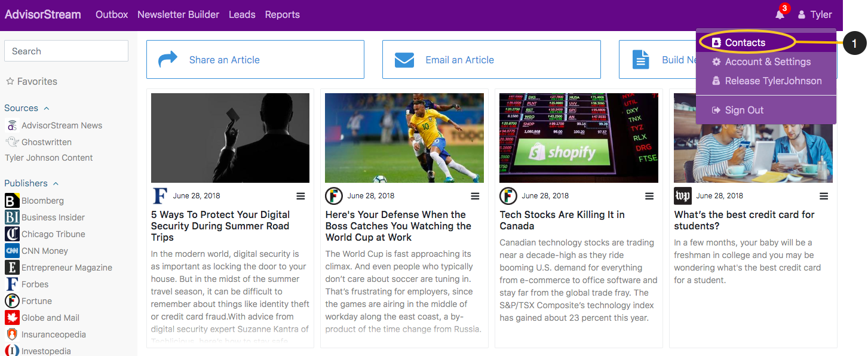
Task: Click Washington Post logo on credit card article
Action: pos(683,196)
